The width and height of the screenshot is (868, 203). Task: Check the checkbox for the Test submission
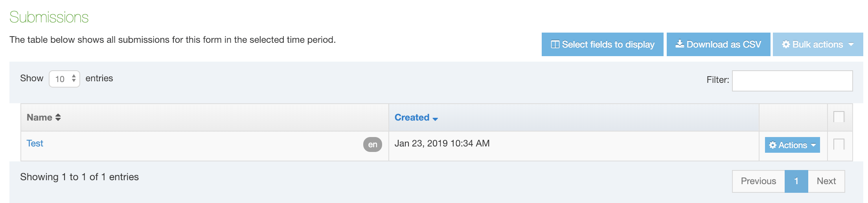pos(839,144)
